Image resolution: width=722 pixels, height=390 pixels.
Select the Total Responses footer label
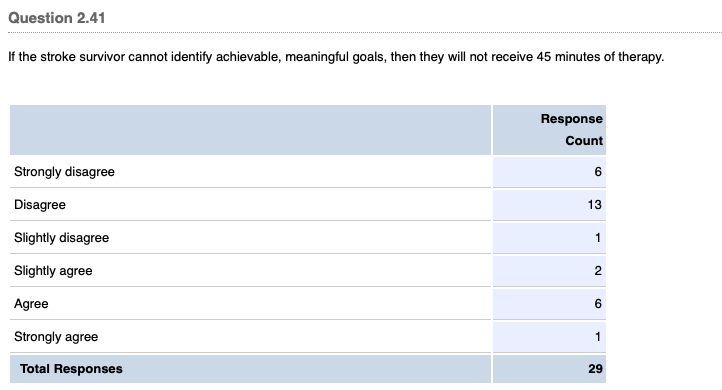pyautogui.click(x=71, y=369)
